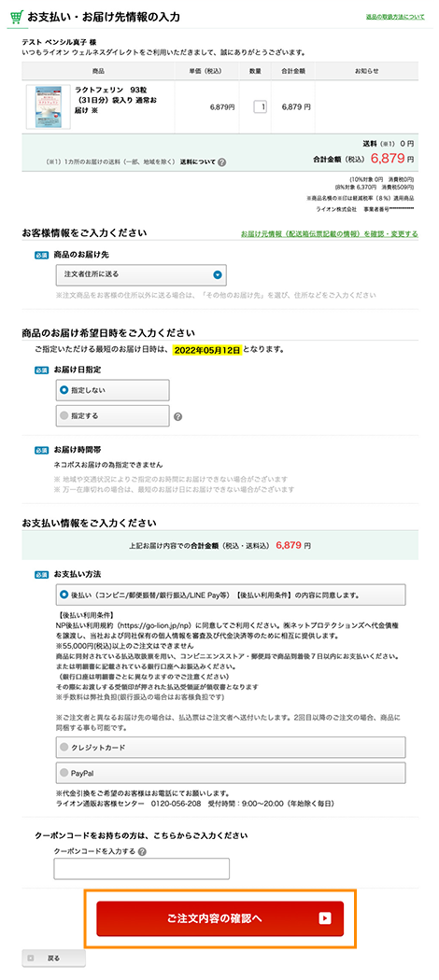
Task: Open the 注文者住所に送る dropdown
Action: pyautogui.click(x=141, y=274)
